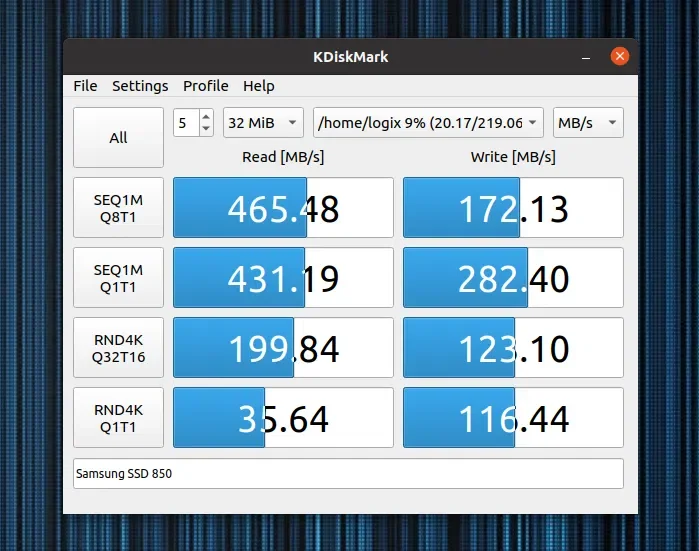This screenshot has width=699, height=551.
Task: Open the Profile menu
Action: pyautogui.click(x=206, y=86)
